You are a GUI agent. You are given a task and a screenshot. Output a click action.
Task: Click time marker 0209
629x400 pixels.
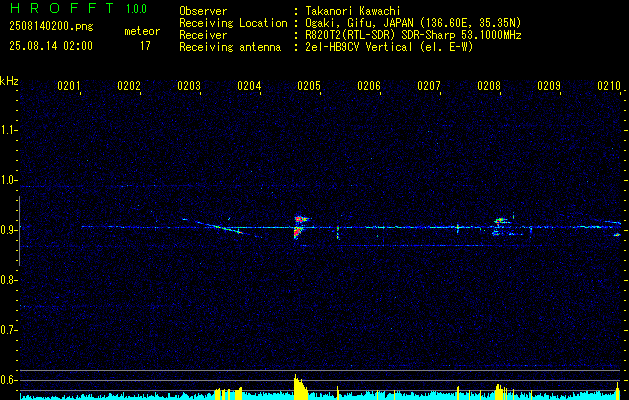click(549, 86)
